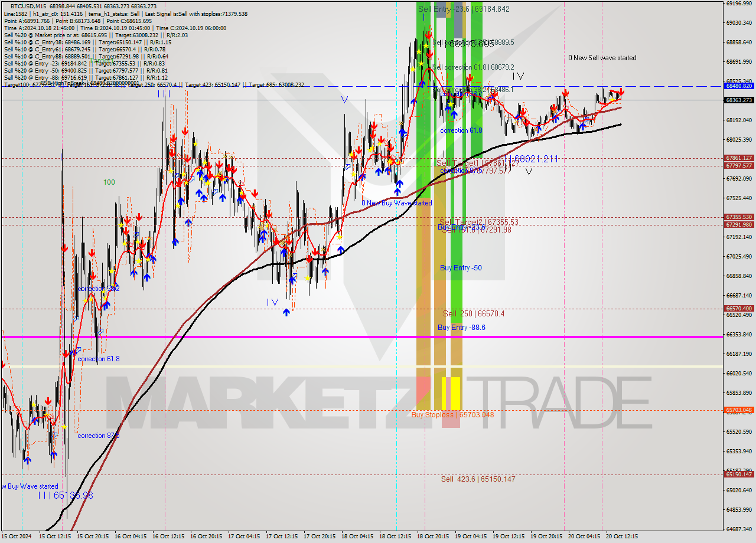Image resolution: width=756 pixels, height=543 pixels.
Task: Click the red 67861.127 price tag
Action: 738,158
